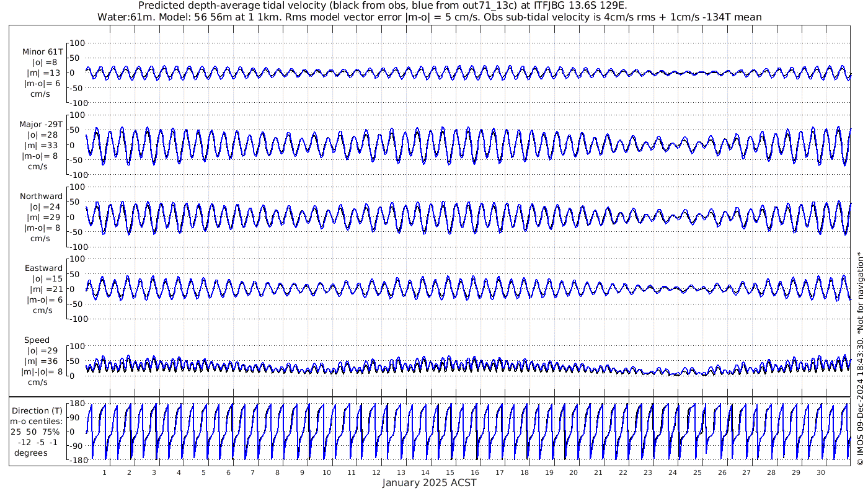Select the Minor 61T panel label
The height and width of the screenshot is (496, 868).
[x=42, y=51]
